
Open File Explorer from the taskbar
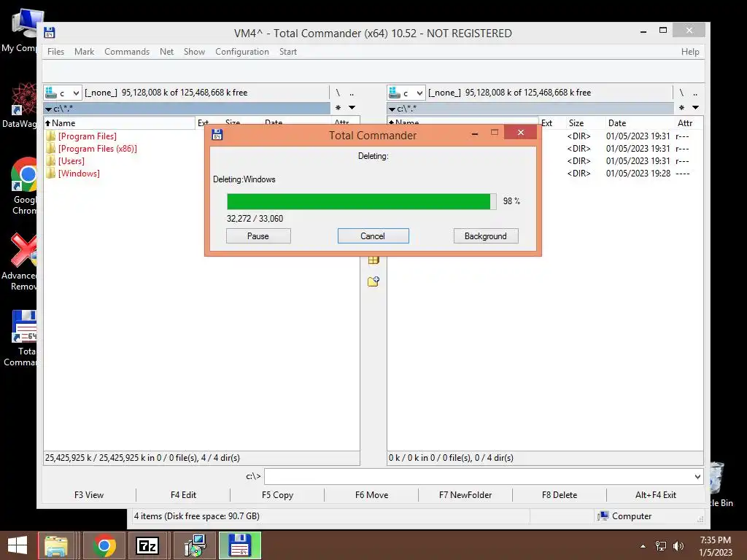[55, 545]
